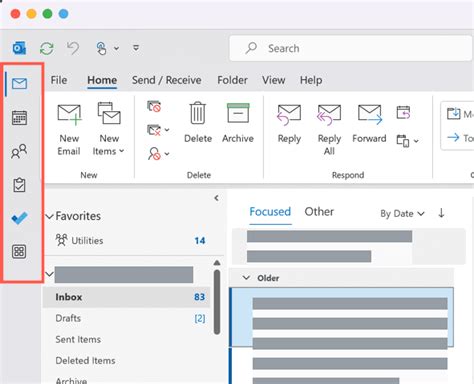
Task: Archive the selected message
Action: click(x=238, y=123)
